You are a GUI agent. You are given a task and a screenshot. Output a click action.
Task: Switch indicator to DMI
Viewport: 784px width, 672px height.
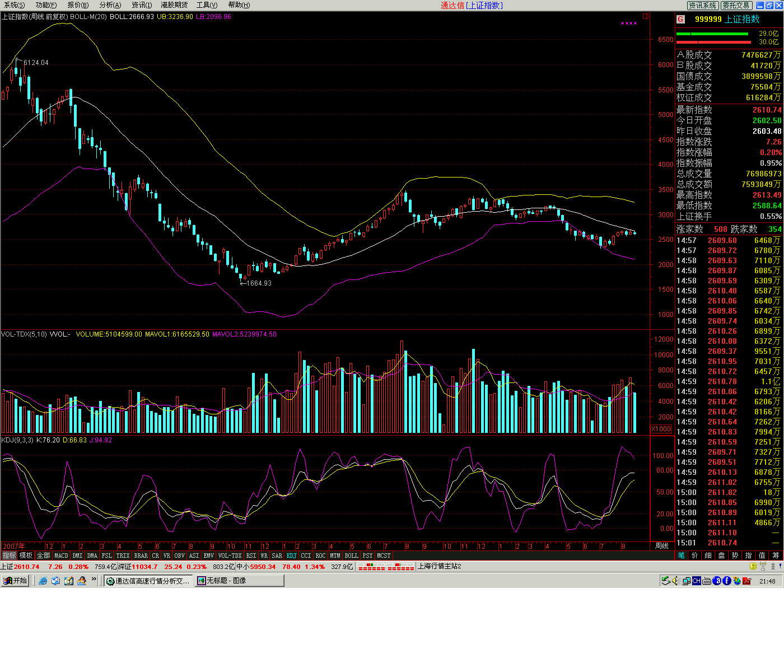77,556
